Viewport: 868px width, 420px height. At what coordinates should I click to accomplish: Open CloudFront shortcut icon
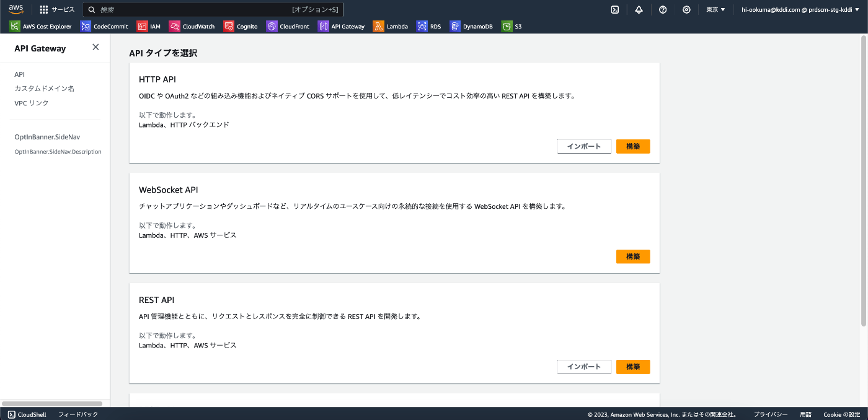coord(272,27)
